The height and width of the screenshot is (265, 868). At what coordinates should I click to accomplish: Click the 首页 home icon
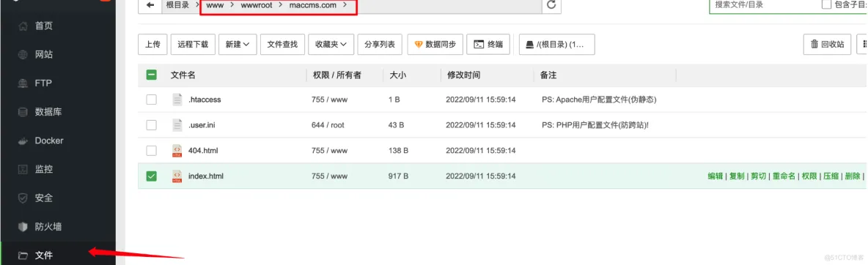pyautogui.click(x=23, y=26)
